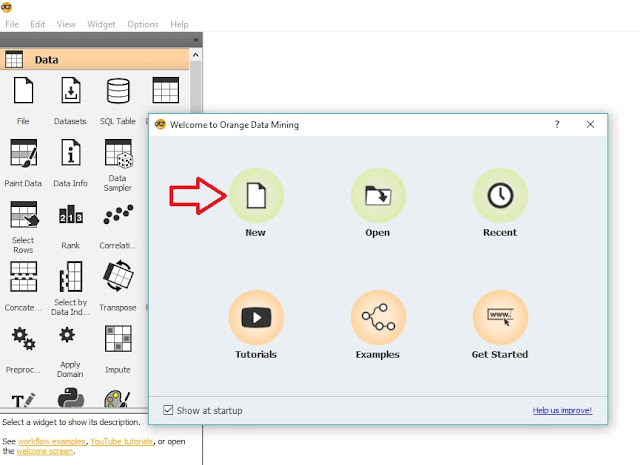Viewport: 640px width, 465px height.
Task: Add the Apply Domain widget
Action: [x=70, y=352]
